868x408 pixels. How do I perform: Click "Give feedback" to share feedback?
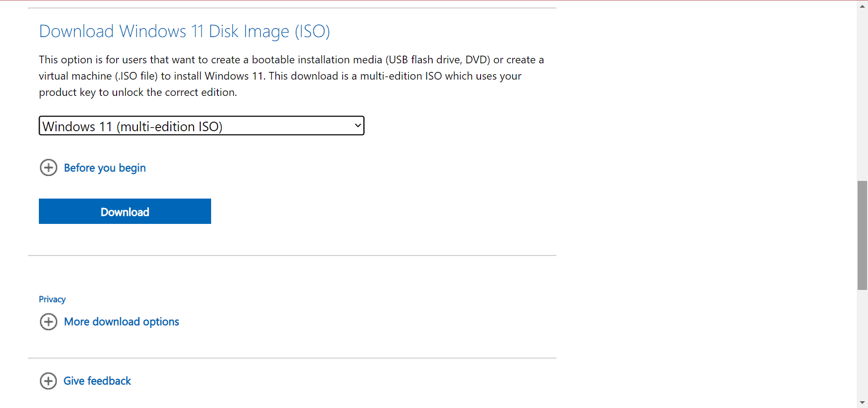pyautogui.click(x=97, y=381)
